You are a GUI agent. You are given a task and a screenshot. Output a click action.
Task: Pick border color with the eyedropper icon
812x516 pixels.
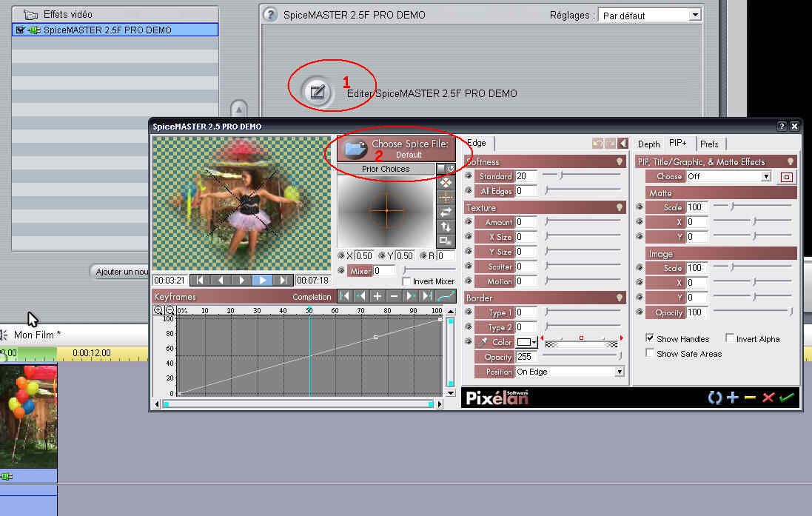[483, 342]
